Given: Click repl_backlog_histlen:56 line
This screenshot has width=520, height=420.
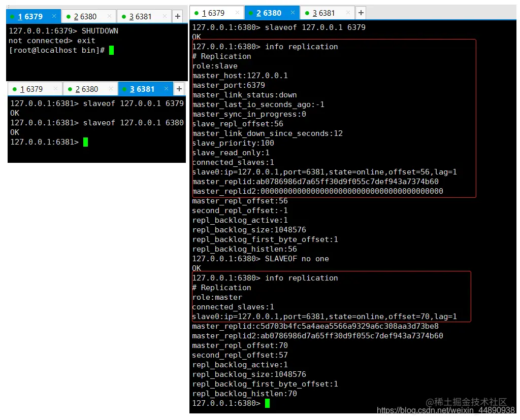Looking at the screenshot, I should pyautogui.click(x=244, y=249).
